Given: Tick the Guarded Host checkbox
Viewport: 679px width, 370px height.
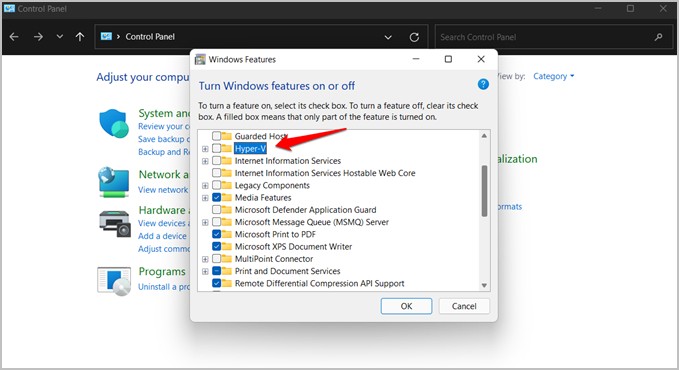Looking at the screenshot, I should click(217, 136).
